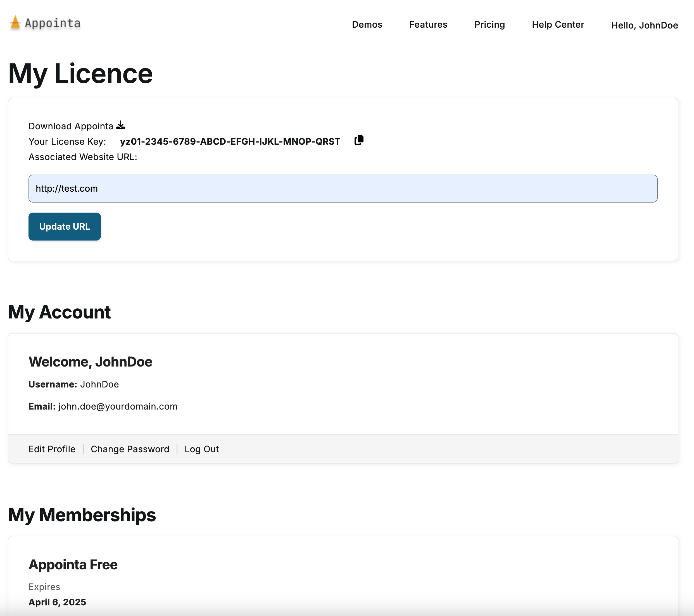Click the john.doe@yourdomain.com email text

click(117, 406)
